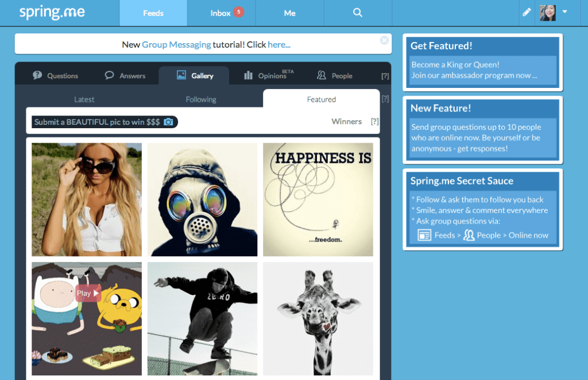Open the Opinions beta section
The width and height of the screenshot is (588, 380).
coord(269,75)
